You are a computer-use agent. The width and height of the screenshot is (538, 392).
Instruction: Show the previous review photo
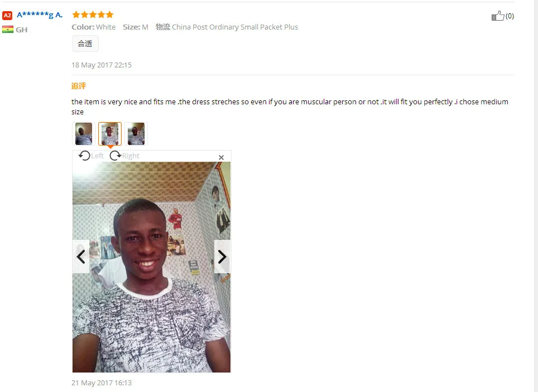(81, 257)
